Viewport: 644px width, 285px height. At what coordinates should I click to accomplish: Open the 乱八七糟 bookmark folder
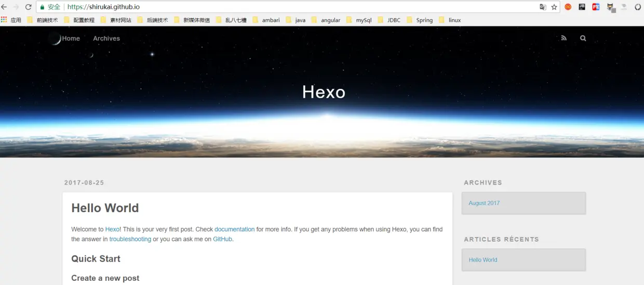pos(231,20)
